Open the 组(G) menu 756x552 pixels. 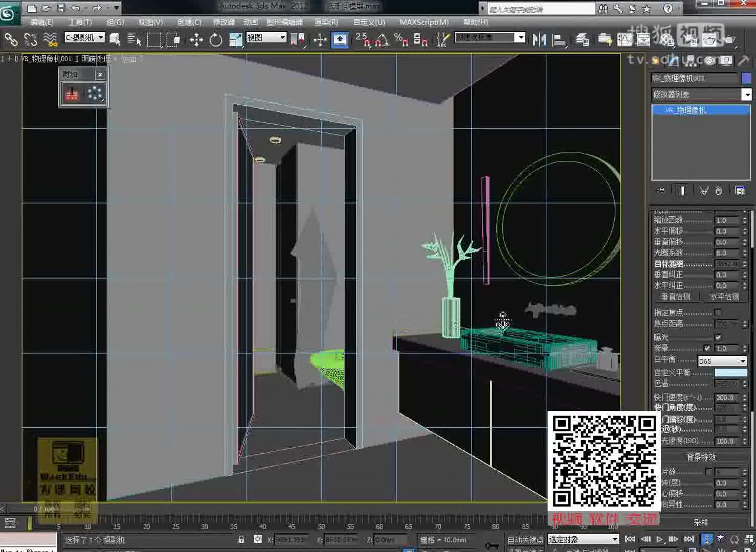(x=115, y=22)
